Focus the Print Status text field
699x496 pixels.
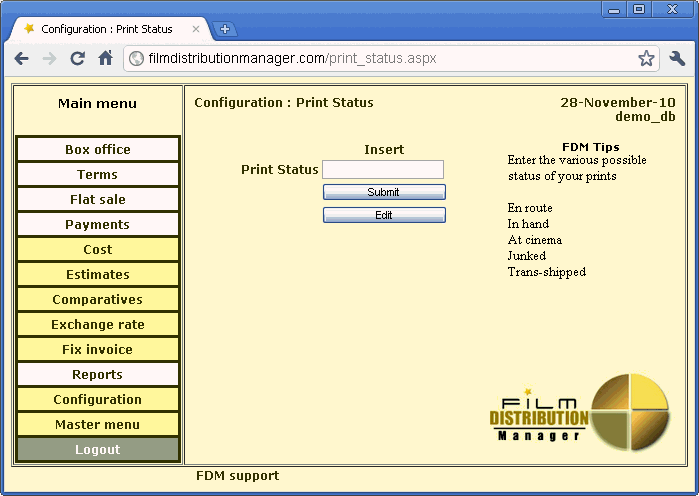[x=383, y=170]
